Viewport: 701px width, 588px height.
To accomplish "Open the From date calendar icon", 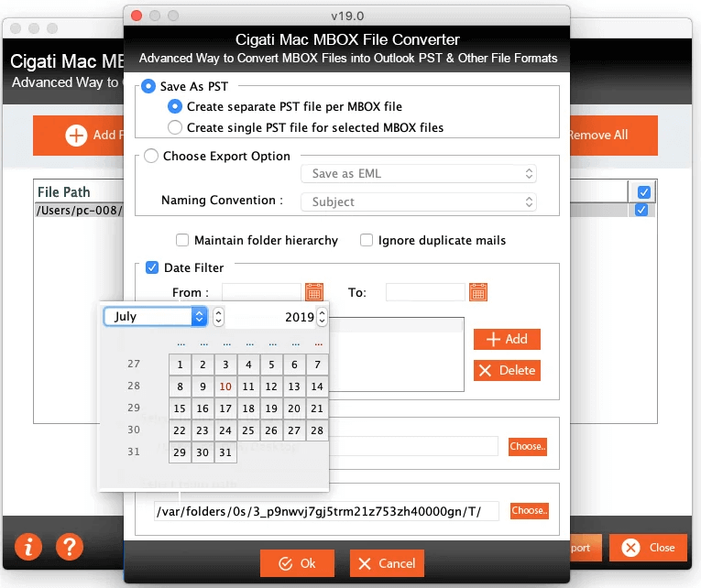I will tap(313, 292).
